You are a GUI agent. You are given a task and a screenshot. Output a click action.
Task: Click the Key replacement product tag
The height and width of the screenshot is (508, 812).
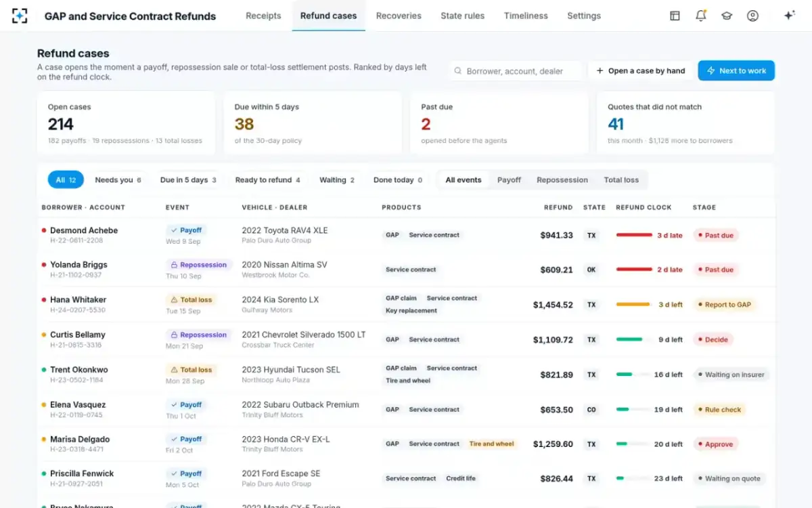[x=411, y=311]
